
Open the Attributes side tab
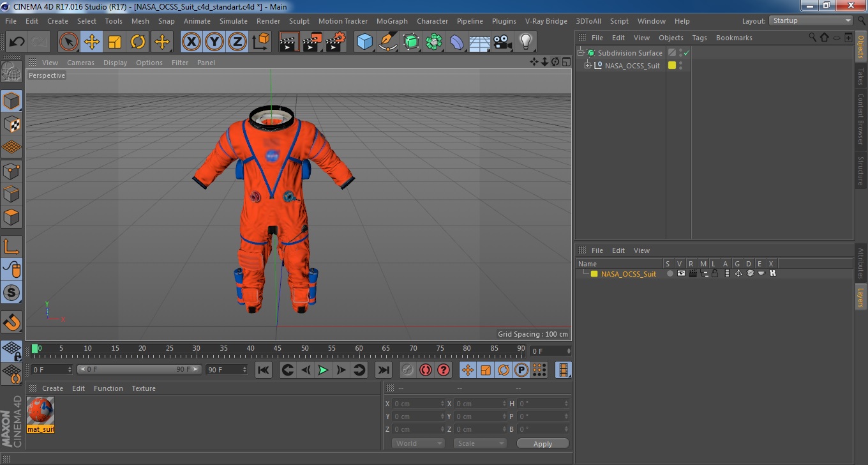coord(860,263)
